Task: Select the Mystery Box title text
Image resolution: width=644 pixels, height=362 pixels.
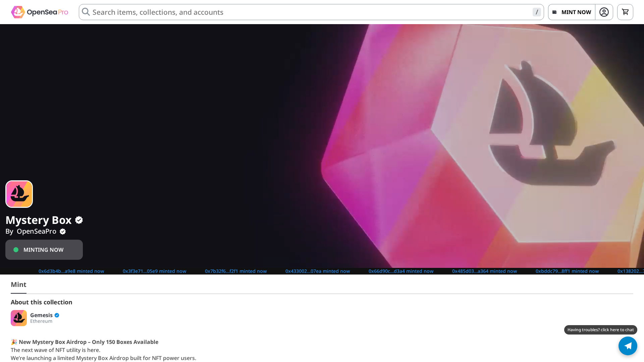Action: click(39, 220)
